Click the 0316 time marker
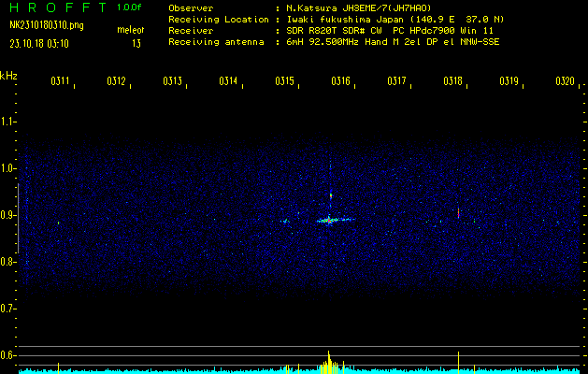Screen dimensions: 588x374 [340, 81]
